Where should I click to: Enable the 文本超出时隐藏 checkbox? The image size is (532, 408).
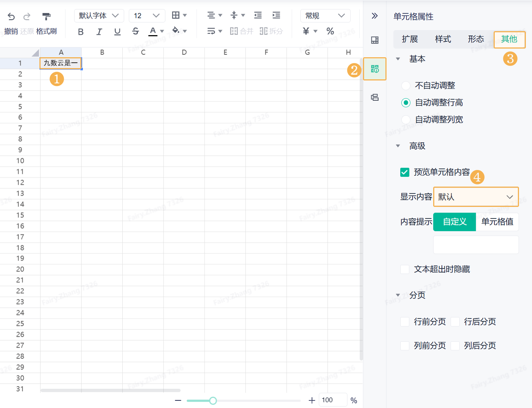click(405, 269)
